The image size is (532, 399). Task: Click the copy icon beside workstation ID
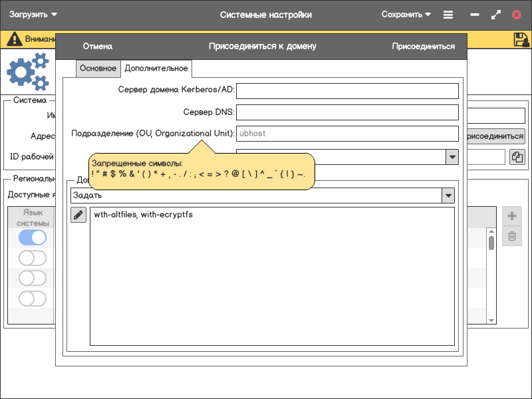(517, 157)
